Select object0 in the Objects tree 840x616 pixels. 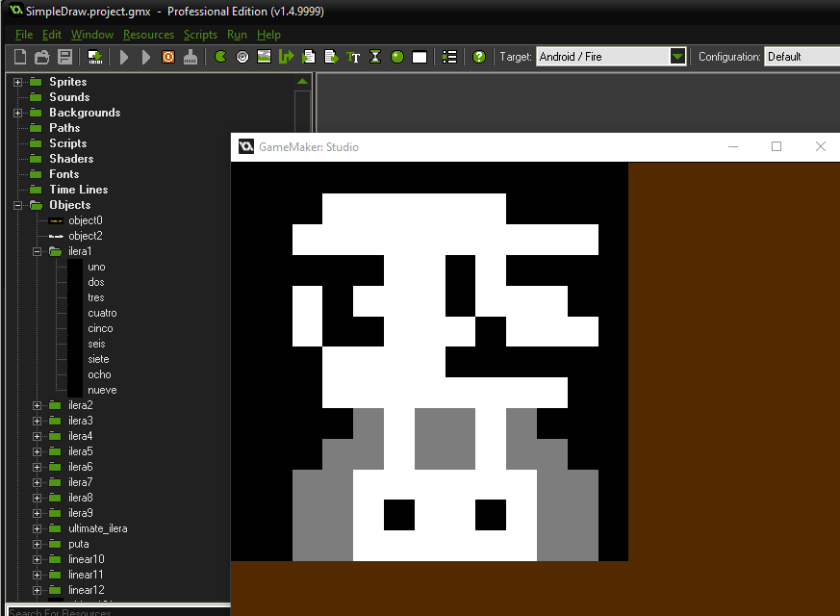86,220
